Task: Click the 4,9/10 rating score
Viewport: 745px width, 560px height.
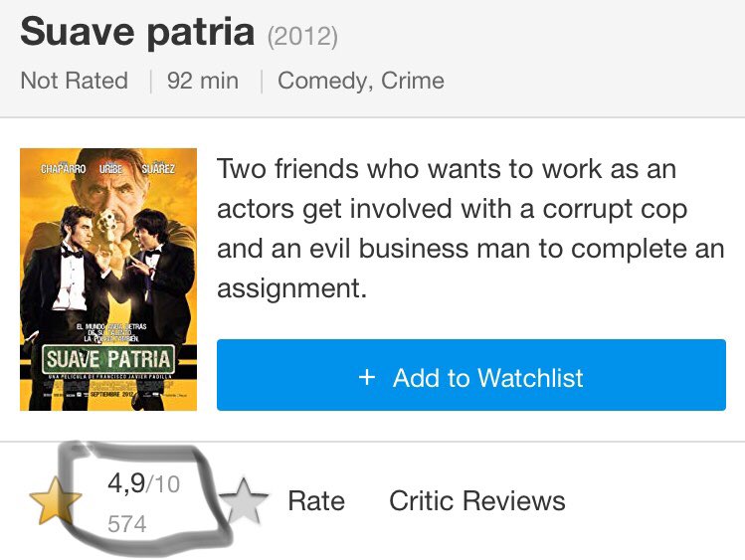Action: click(x=144, y=483)
